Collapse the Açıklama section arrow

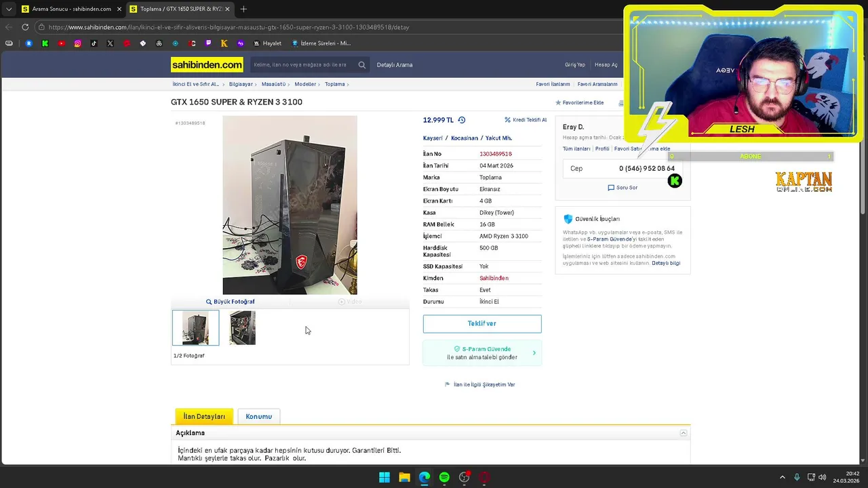pos(684,433)
